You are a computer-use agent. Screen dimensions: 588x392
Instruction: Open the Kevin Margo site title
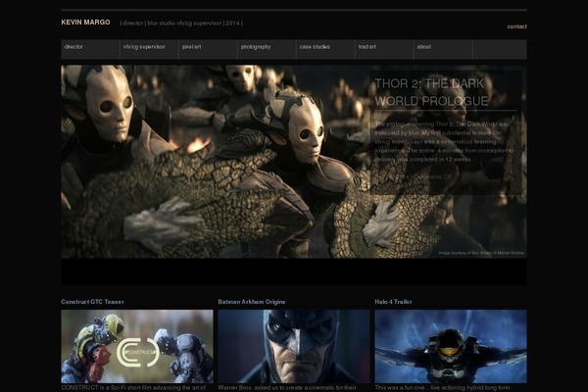(x=85, y=23)
